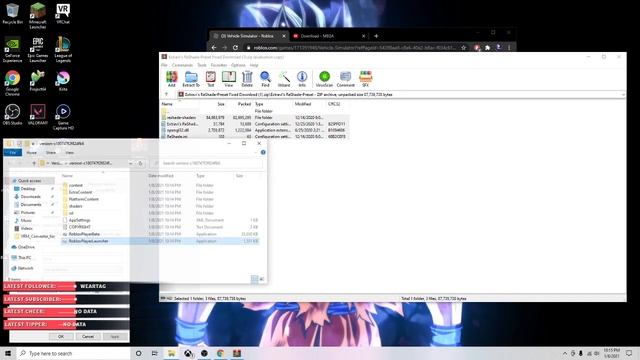This screenshot has width=640, height=360.
Task: Open the Help menu in WinRAR
Action: 254,65
